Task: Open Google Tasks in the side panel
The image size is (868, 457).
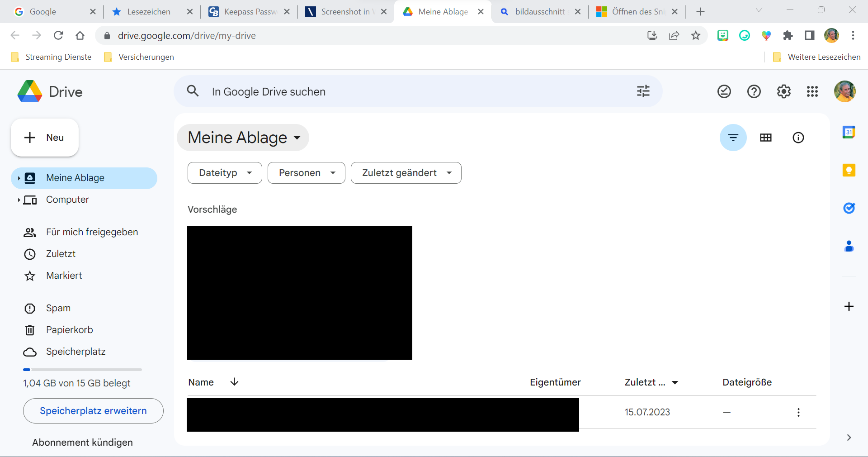Action: pyautogui.click(x=849, y=209)
